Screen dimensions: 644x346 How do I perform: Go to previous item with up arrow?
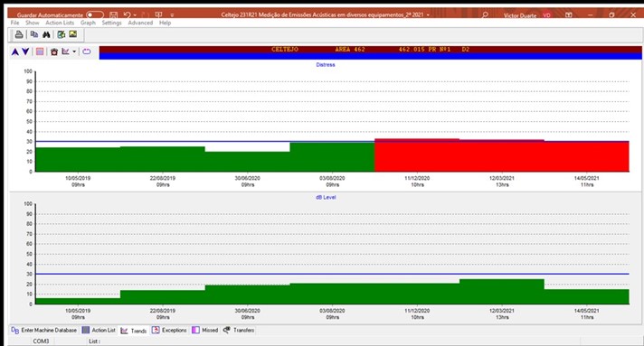15,51
